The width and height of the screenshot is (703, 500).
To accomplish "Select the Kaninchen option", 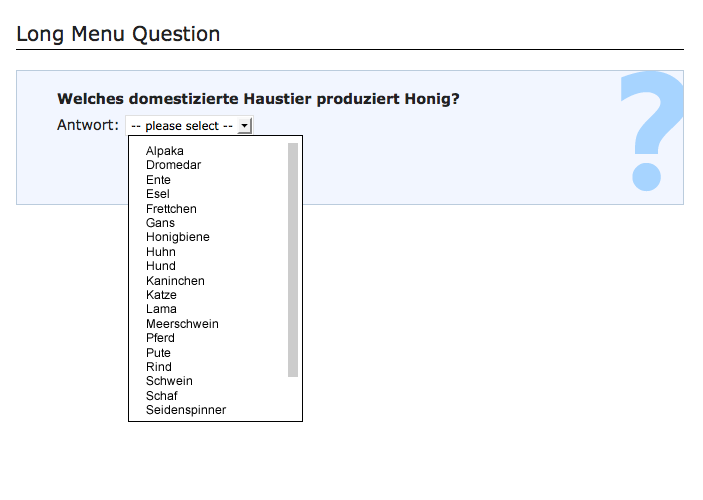I will click(x=175, y=281).
